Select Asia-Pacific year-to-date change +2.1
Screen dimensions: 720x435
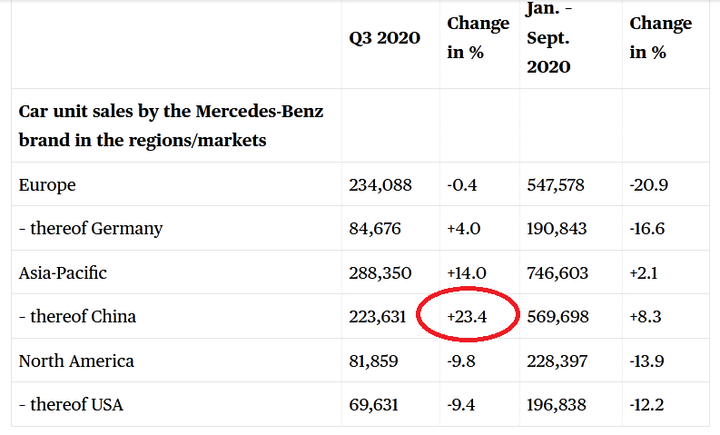point(643,273)
